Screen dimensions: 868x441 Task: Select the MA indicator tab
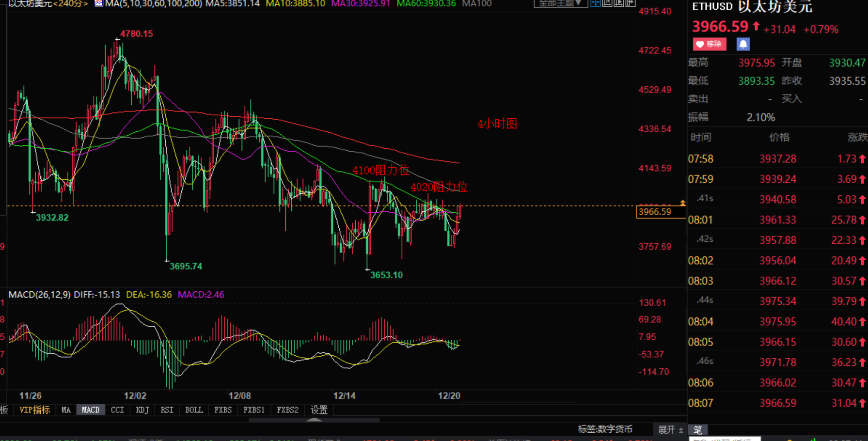click(66, 410)
